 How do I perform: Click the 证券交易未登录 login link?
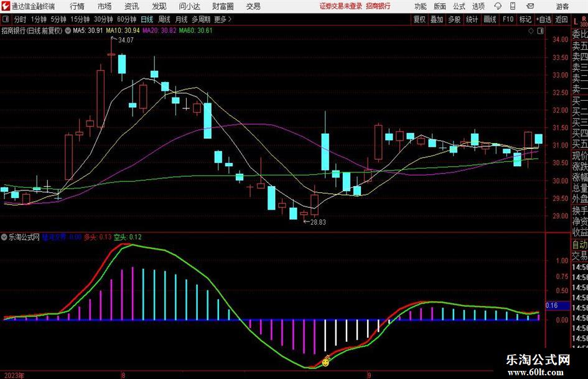pyautogui.click(x=341, y=6)
